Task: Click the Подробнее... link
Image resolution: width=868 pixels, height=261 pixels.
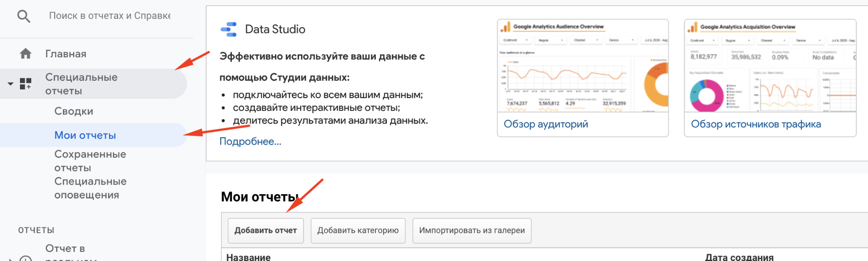Action: pos(250,142)
